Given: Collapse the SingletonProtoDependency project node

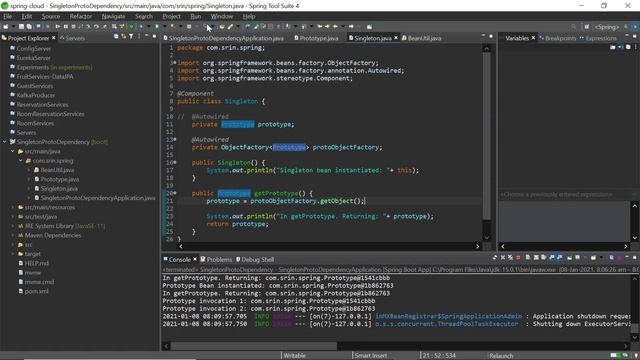Looking at the screenshot, I should tap(4, 142).
